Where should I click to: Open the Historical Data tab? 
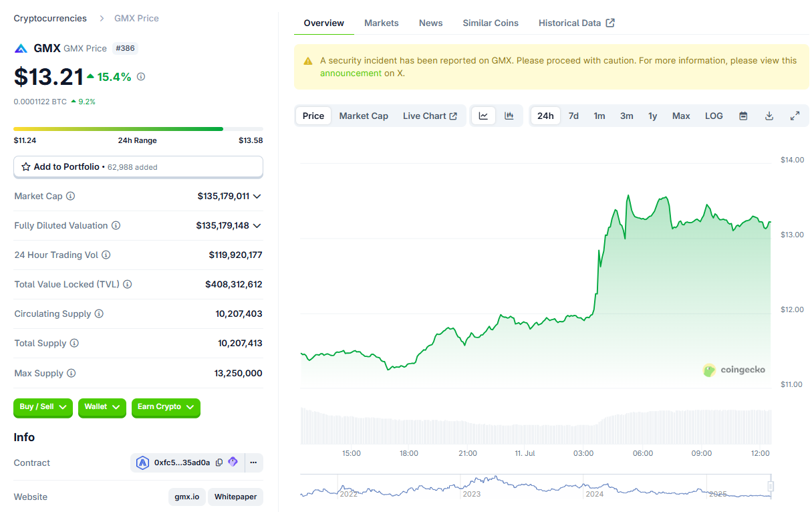tap(577, 23)
